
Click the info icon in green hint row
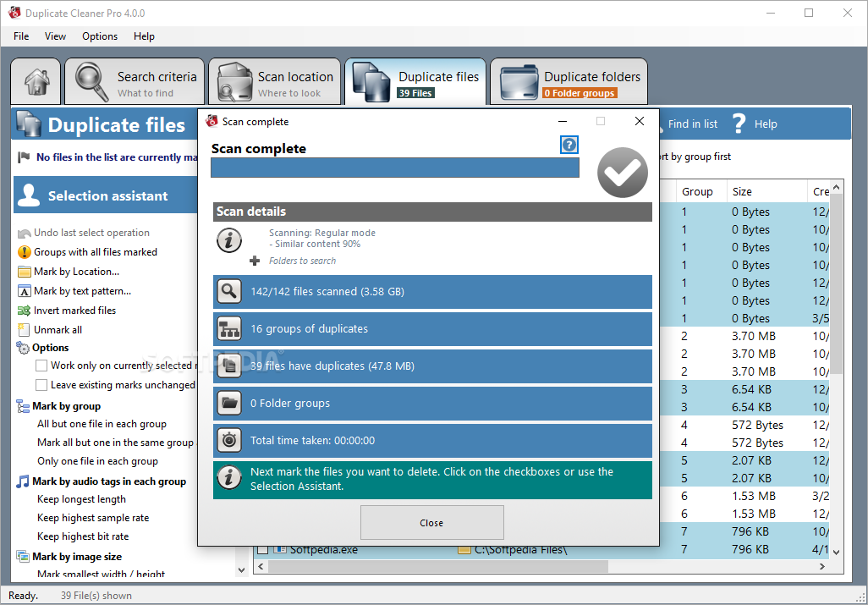click(x=229, y=477)
